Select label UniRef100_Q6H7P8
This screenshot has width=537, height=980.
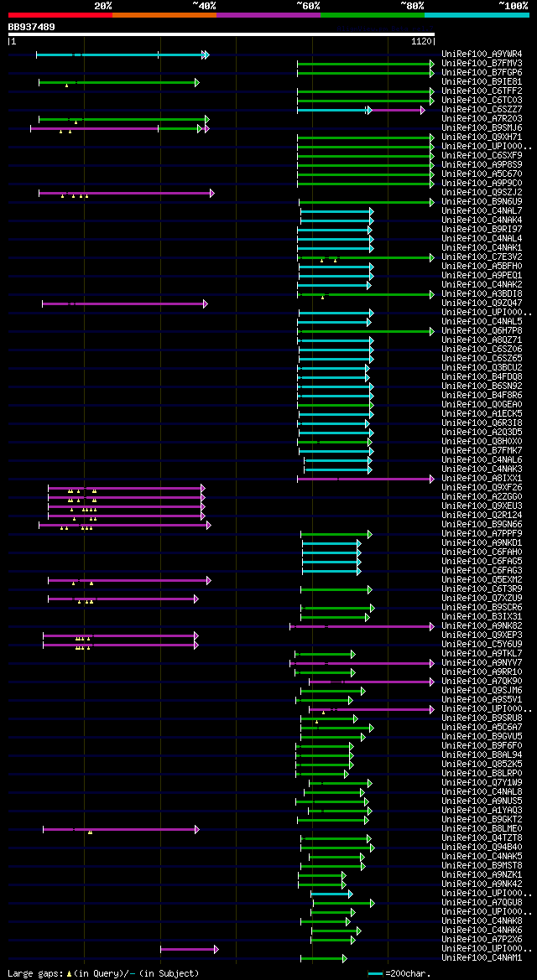482,331
